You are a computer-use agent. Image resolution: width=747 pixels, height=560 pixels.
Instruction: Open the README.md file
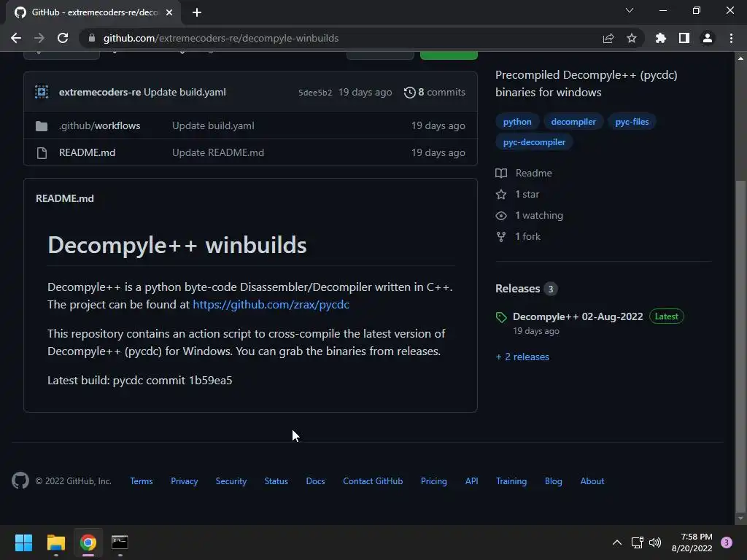[88, 152]
